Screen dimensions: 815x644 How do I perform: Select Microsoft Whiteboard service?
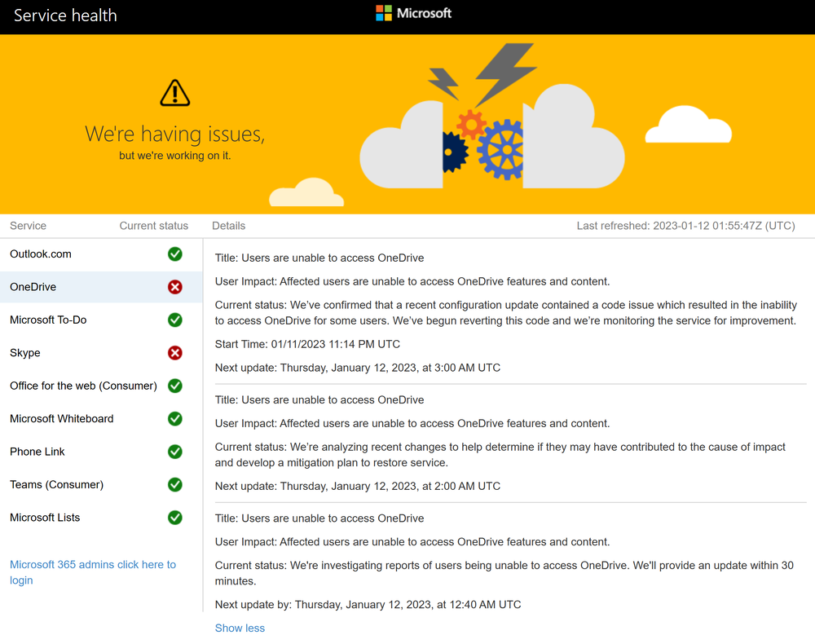(x=62, y=419)
